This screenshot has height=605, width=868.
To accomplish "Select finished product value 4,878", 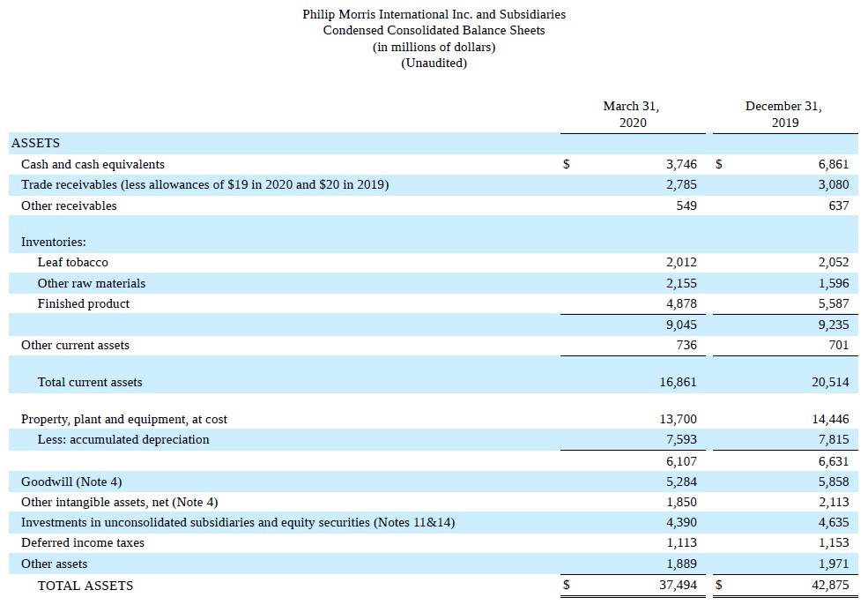I will (681, 304).
